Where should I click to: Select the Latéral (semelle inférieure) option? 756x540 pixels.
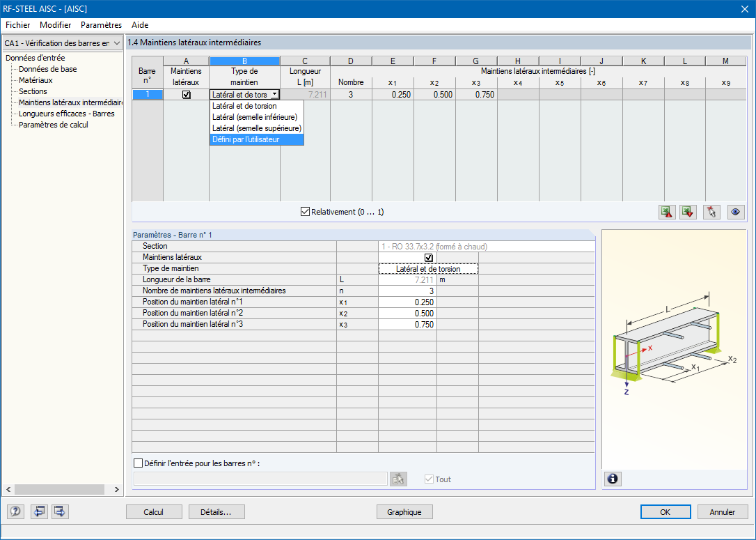tap(256, 117)
